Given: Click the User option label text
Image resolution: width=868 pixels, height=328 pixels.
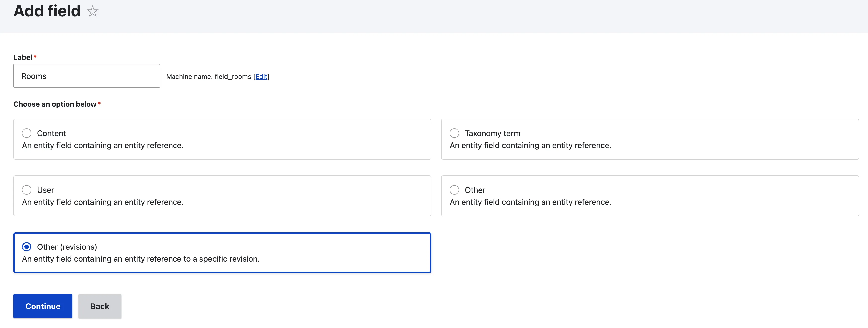Looking at the screenshot, I should (45, 190).
